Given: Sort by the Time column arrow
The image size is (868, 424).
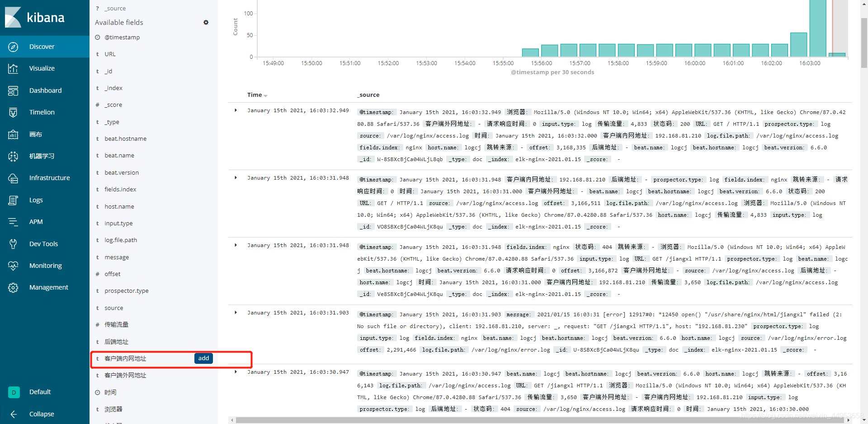Looking at the screenshot, I should pos(265,95).
